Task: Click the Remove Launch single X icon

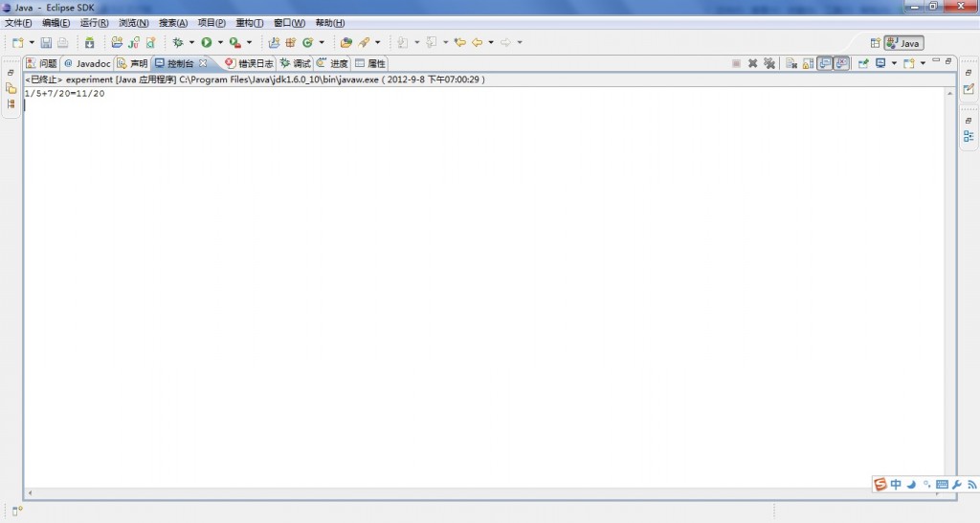Action: pyautogui.click(x=752, y=63)
